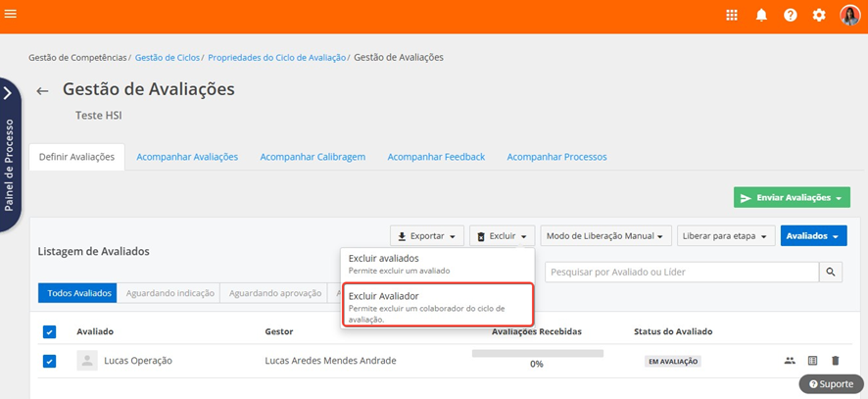This screenshot has height=399, width=868.
Task: Open the Modo de Liberação Manual dropdown
Action: pyautogui.click(x=605, y=236)
